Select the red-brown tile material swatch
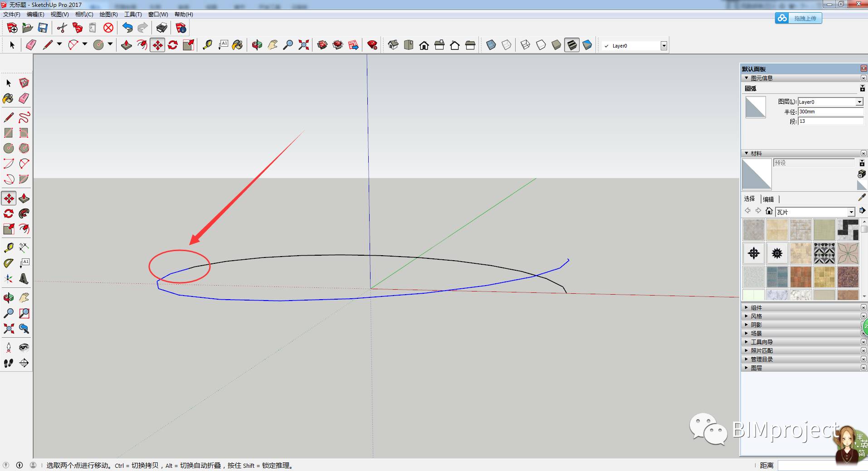868x471 pixels. 801,277
